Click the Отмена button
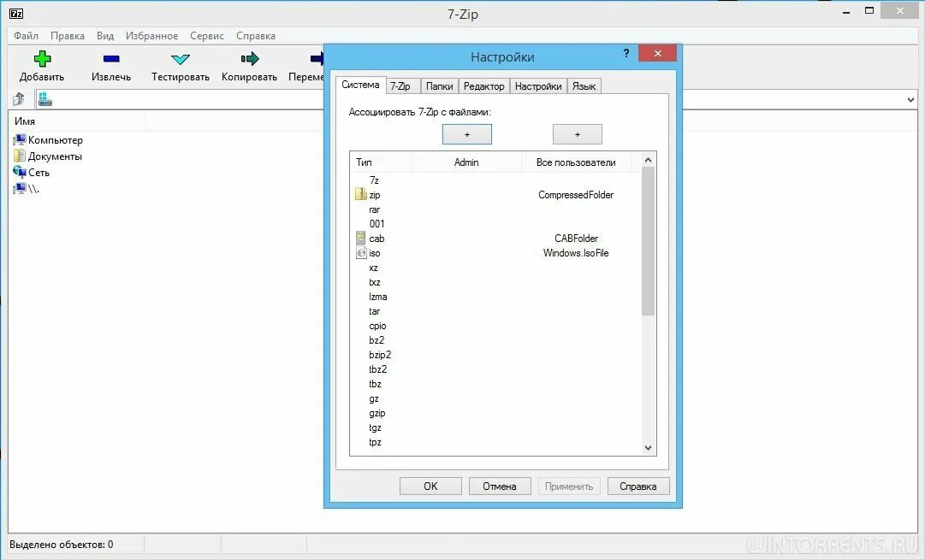 (500, 486)
